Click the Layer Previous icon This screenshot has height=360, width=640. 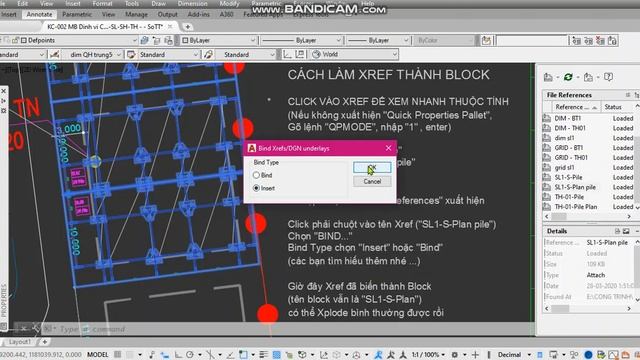click(157, 40)
